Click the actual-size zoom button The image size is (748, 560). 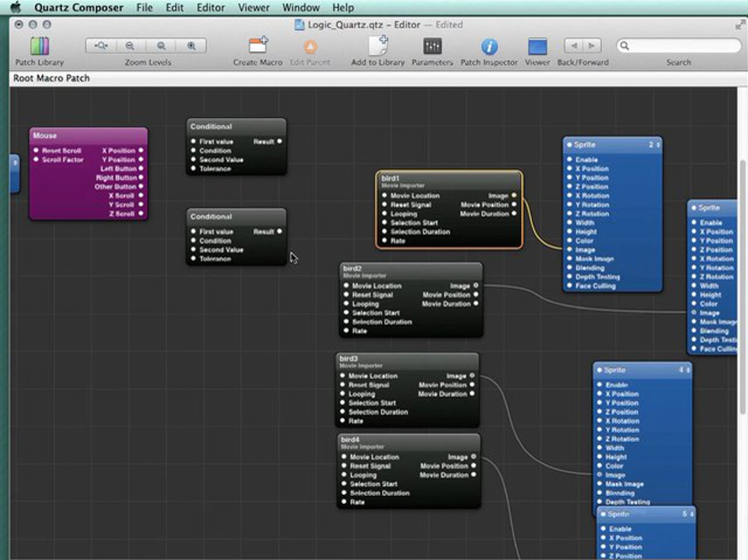(161, 46)
